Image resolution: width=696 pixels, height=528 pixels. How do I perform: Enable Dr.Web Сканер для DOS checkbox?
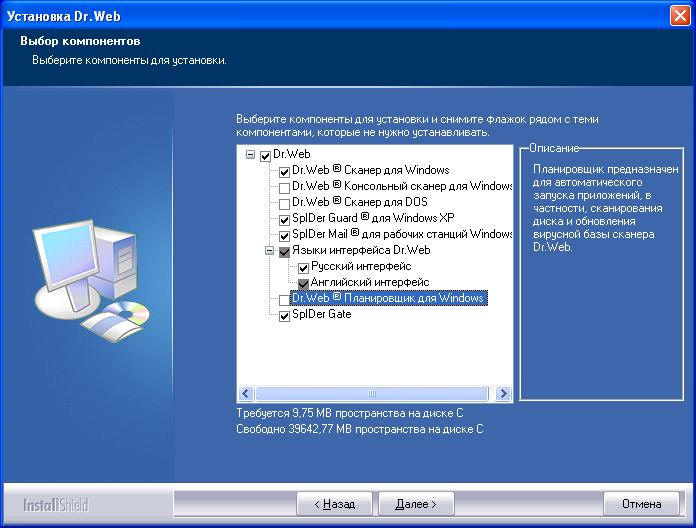point(285,203)
